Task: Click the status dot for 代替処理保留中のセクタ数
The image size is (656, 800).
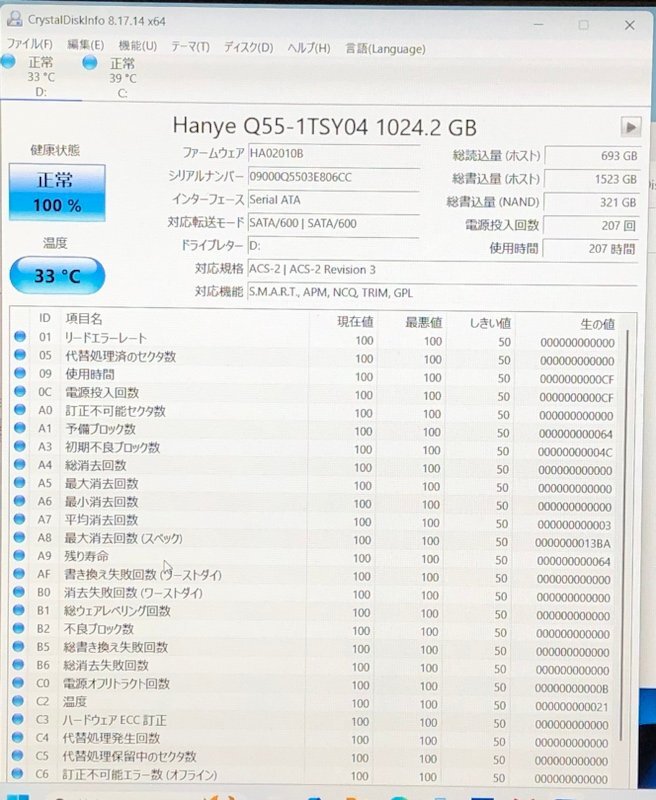Action: point(17,755)
